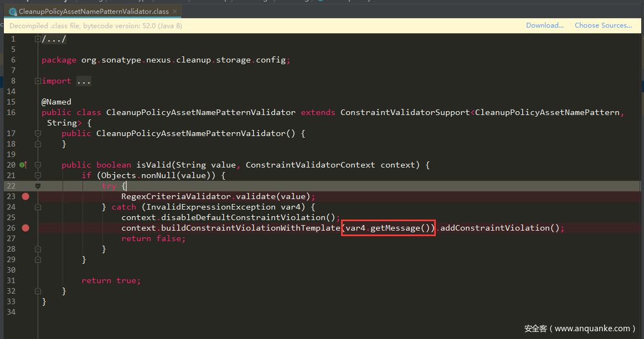Collapse the isValid method on line 20
Screen dimensions: 644x339
(38, 165)
